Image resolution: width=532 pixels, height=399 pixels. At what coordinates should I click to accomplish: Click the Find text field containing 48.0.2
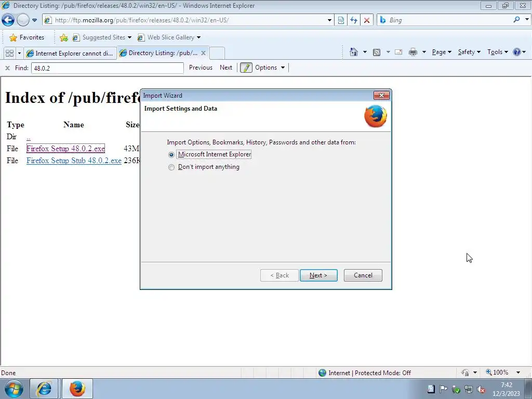point(107,68)
